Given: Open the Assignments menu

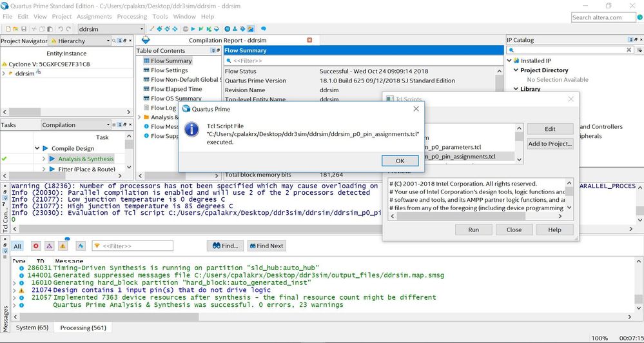Looking at the screenshot, I should click(x=94, y=16).
